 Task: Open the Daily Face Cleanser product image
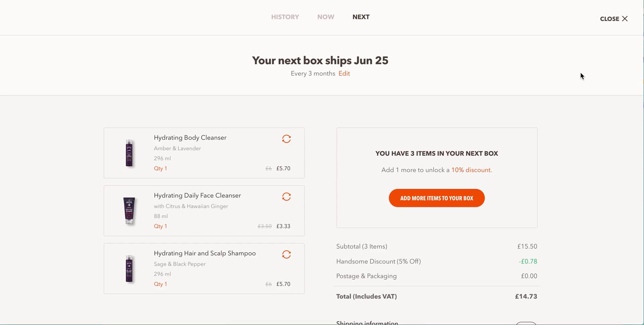129,211
